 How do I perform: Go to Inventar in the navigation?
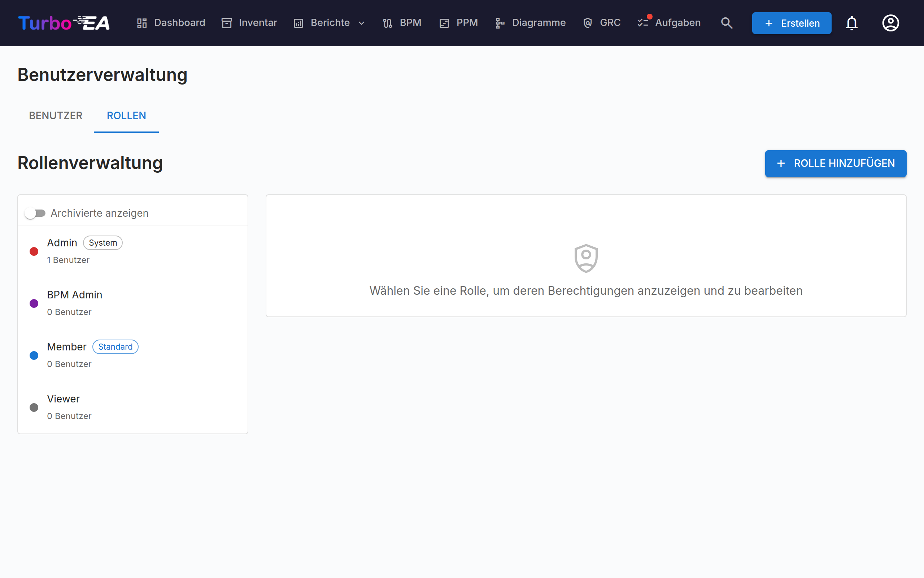[x=249, y=23]
